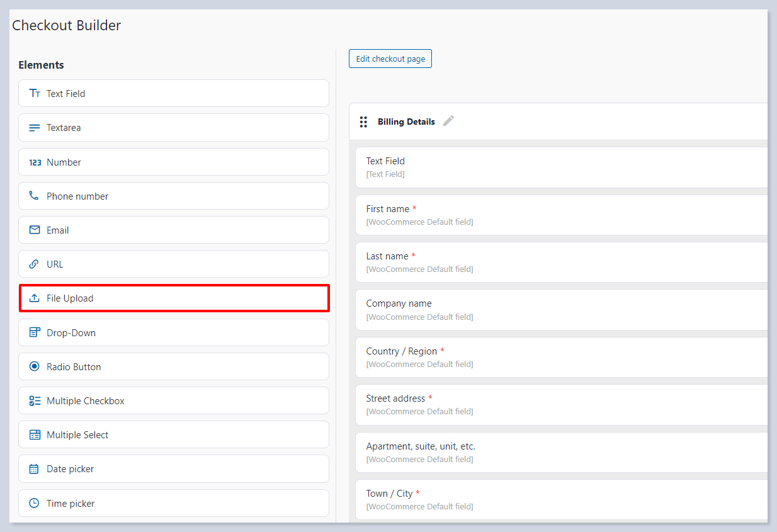The image size is (777, 532).
Task: Click the Textarea lines icon
Action: [x=35, y=128]
